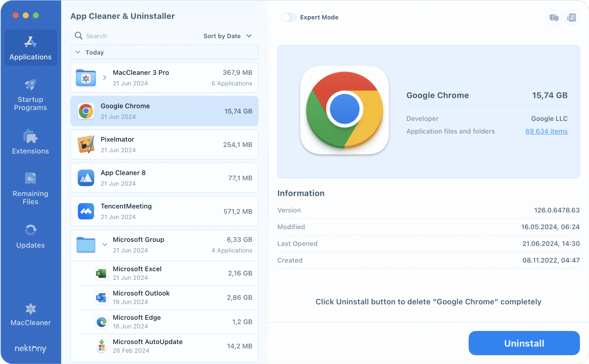This screenshot has width=589, height=364.
Task: Open the feedback chat icon top right
Action: [553, 17]
